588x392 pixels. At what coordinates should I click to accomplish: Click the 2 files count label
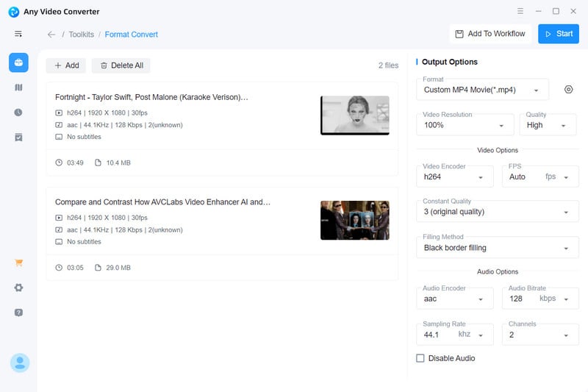tap(388, 65)
